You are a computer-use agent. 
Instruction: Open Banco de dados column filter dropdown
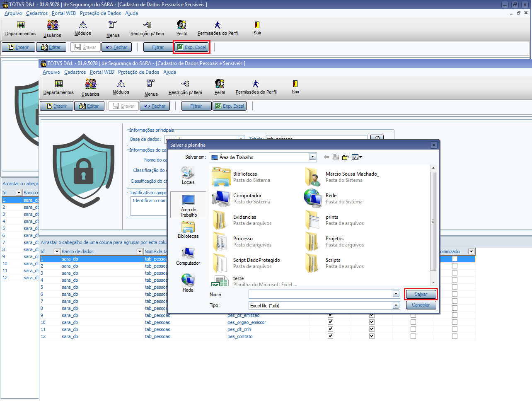click(140, 251)
